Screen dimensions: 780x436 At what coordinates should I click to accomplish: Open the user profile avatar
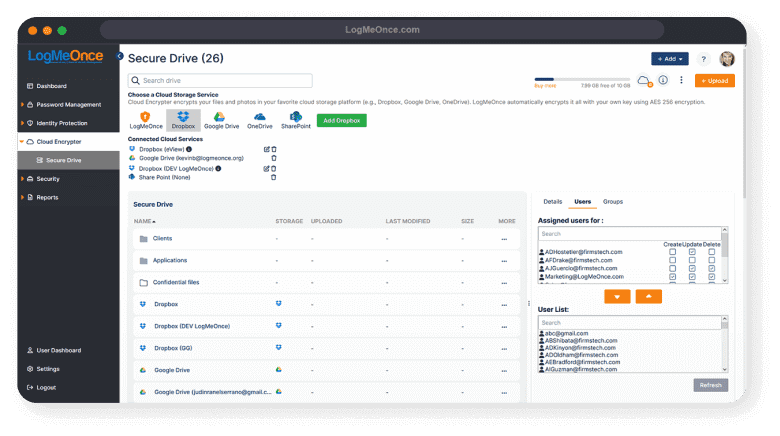point(727,59)
